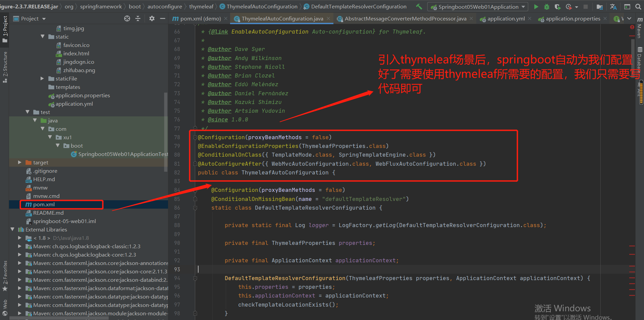Open the Springboot05Web01Application run configuration dropdown
Image resolution: width=644 pixels, height=320 pixels.
pyautogui.click(x=478, y=7)
